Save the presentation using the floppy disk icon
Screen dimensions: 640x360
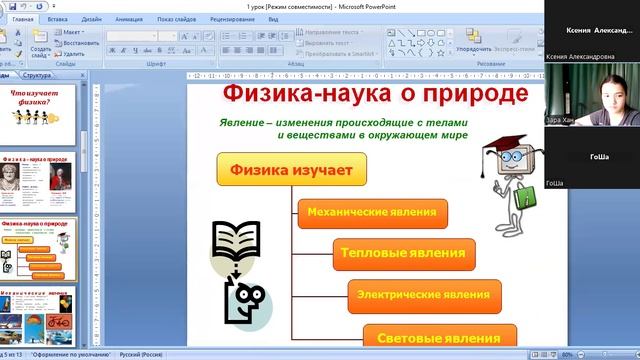(x=12, y=6)
